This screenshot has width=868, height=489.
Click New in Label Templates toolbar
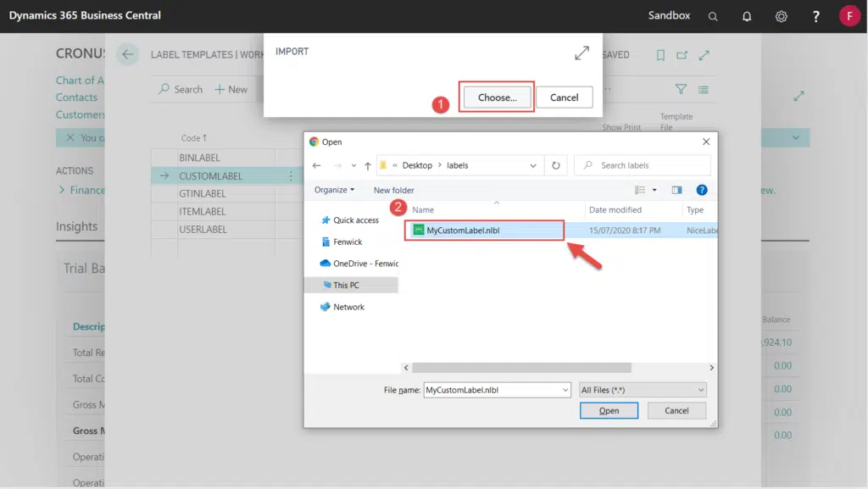click(x=231, y=89)
